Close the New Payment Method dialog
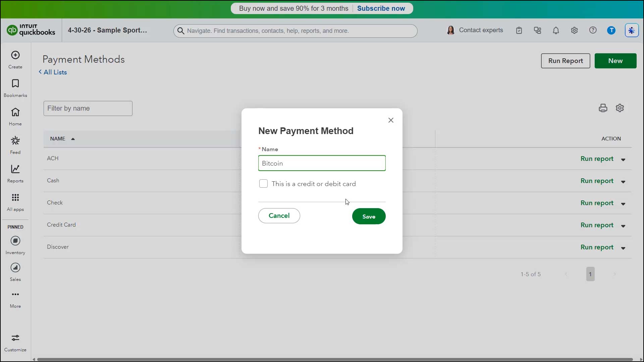Viewport: 644px width, 362px height. click(391, 120)
